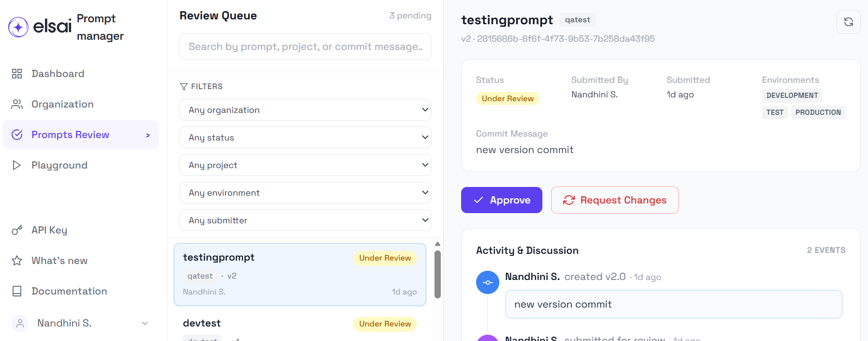
Task: Click the PRODUCTION environment tag
Action: tap(818, 112)
